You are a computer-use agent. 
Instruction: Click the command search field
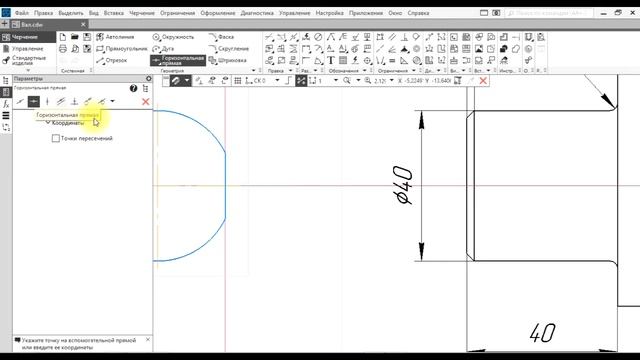[549, 13]
